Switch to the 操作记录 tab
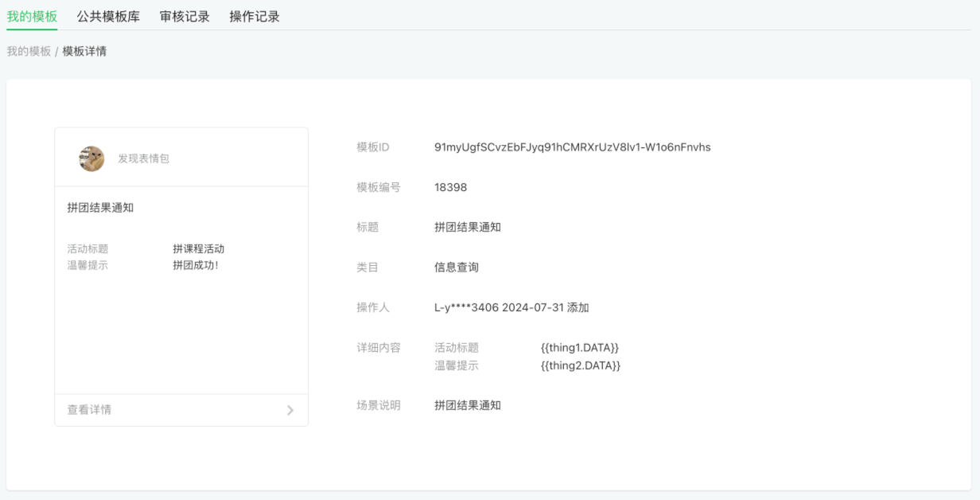The width and height of the screenshot is (980, 500). (253, 15)
